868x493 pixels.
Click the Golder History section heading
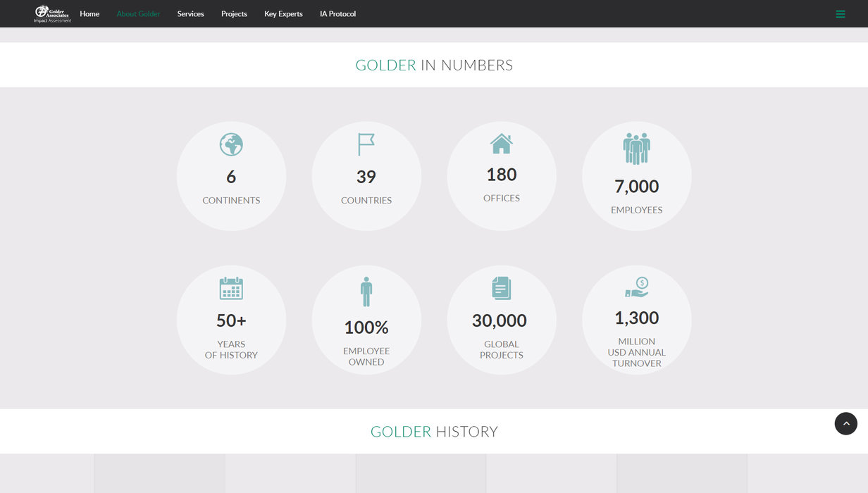434,432
